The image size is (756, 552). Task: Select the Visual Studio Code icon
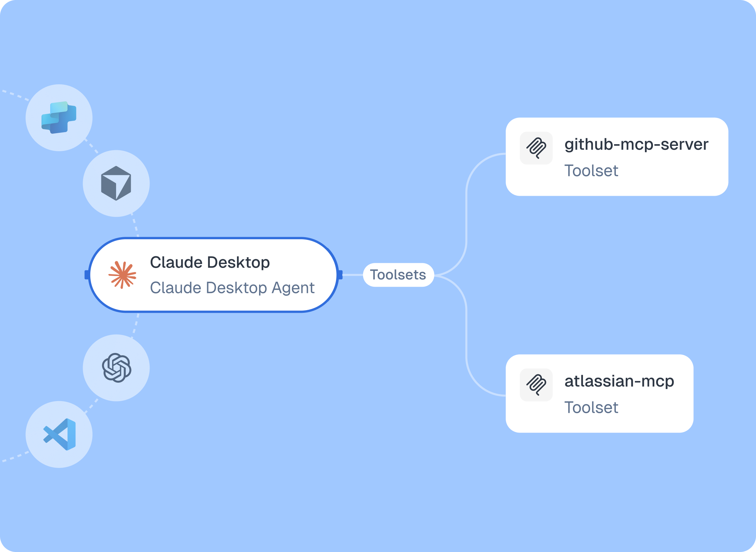(x=60, y=434)
